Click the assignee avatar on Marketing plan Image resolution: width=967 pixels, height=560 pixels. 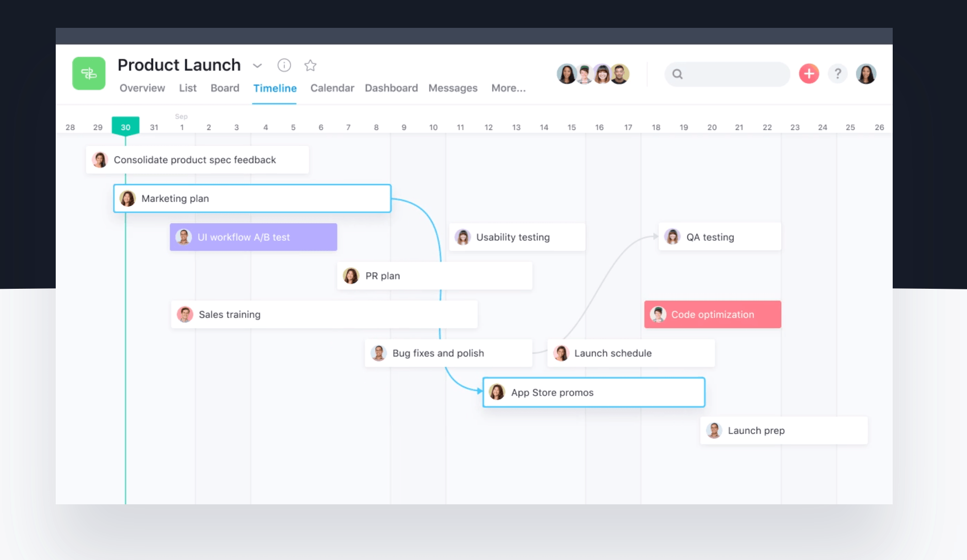tap(127, 198)
